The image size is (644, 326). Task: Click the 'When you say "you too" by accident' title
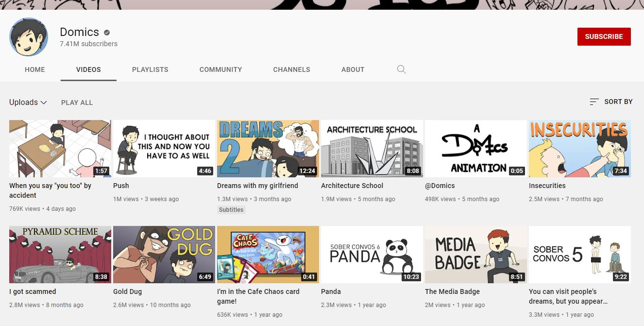click(51, 190)
